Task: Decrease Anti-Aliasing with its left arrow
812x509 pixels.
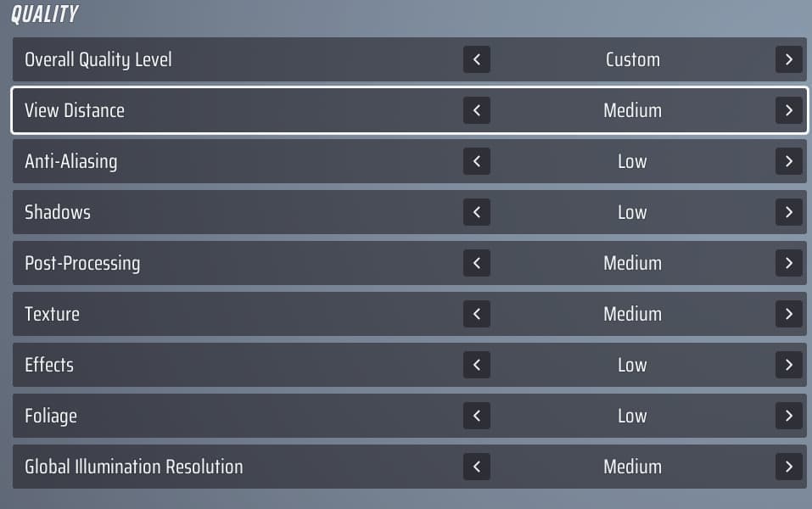Action: tap(476, 161)
